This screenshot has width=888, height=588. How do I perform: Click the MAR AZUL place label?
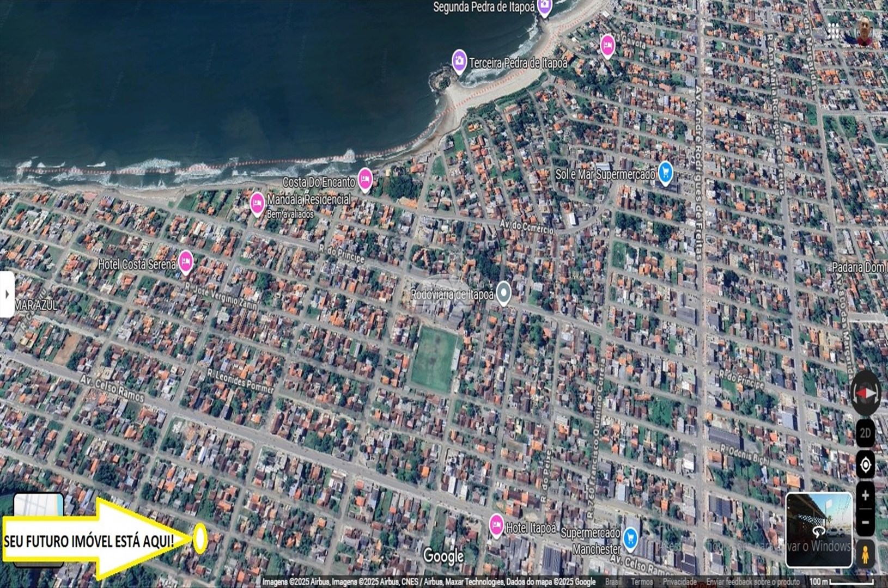[x=37, y=305]
